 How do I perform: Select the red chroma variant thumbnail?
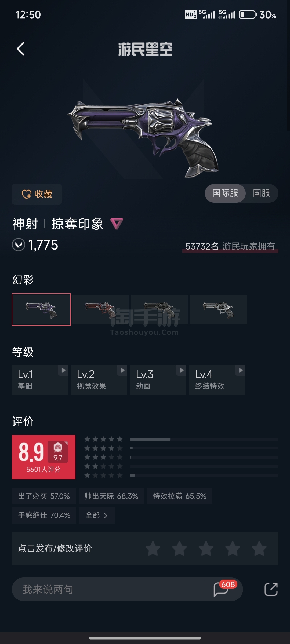[100, 309]
